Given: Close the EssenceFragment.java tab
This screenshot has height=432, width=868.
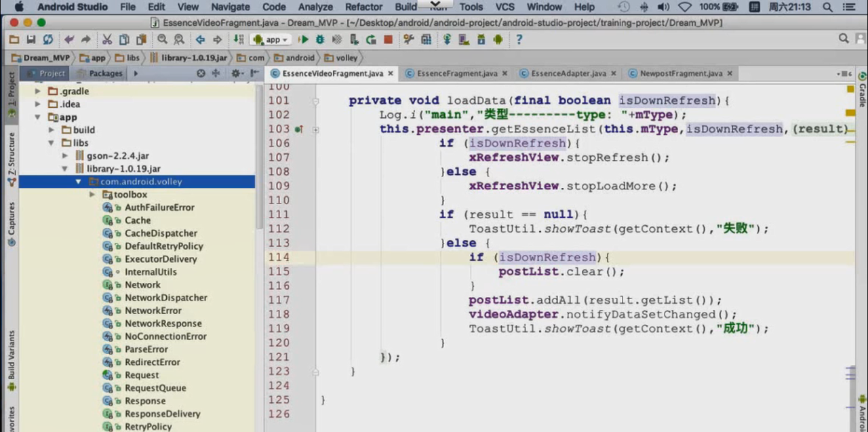Looking at the screenshot, I should tap(505, 73).
